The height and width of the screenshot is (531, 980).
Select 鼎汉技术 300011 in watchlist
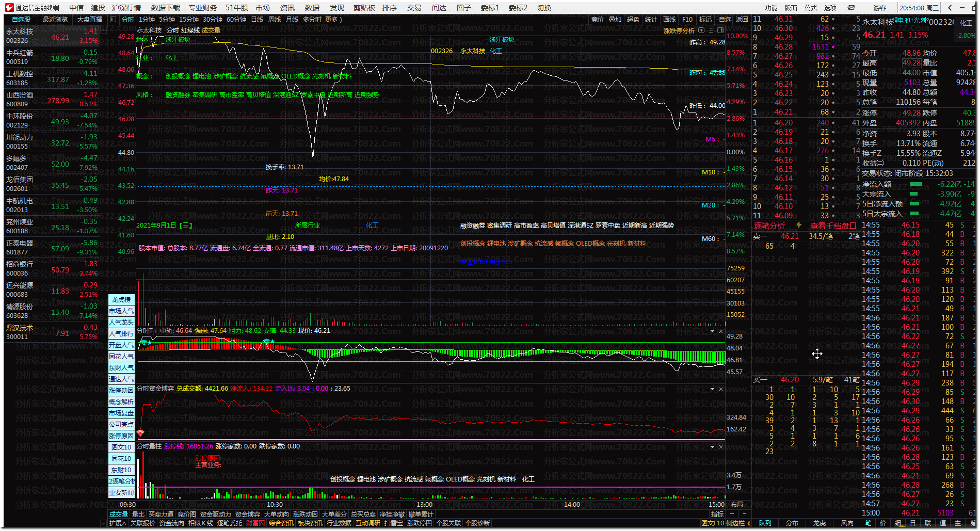(52, 332)
